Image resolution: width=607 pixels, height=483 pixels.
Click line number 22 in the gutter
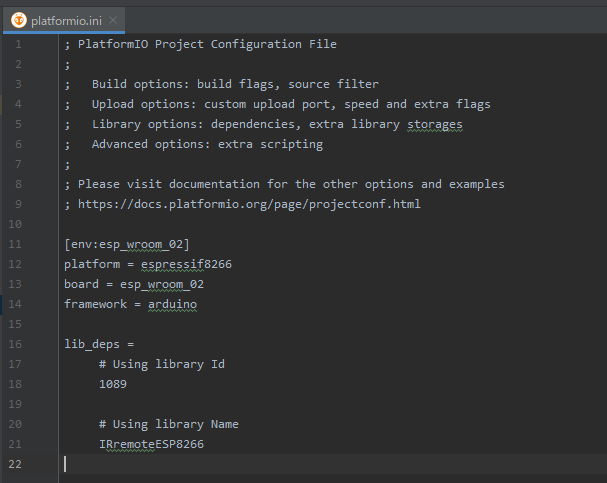[15, 464]
